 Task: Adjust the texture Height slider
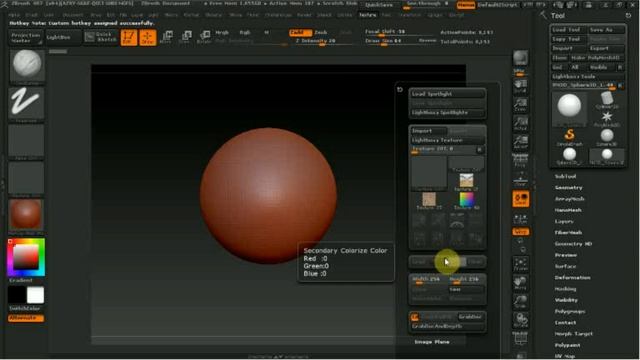[x=467, y=280]
